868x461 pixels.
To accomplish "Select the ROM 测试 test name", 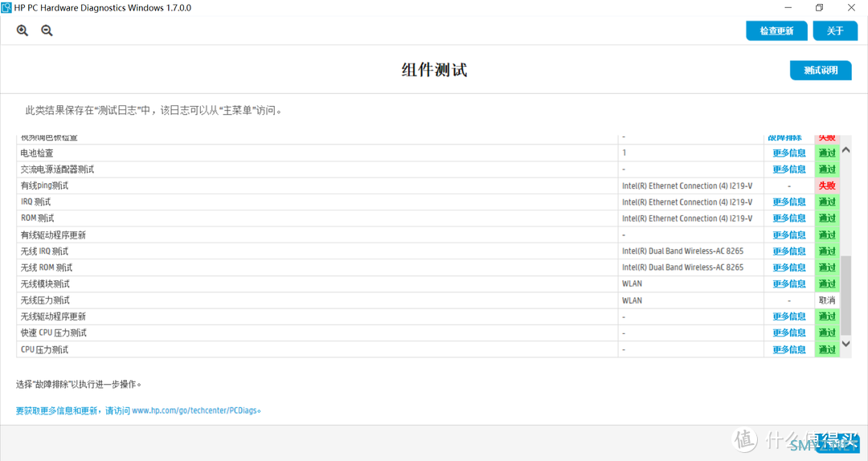I will [x=38, y=218].
